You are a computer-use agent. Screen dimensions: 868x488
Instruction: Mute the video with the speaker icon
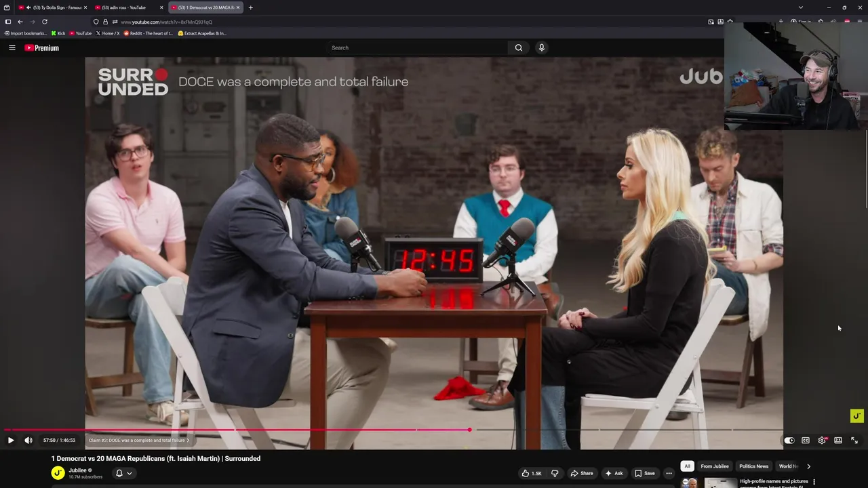tap(28, 441)
